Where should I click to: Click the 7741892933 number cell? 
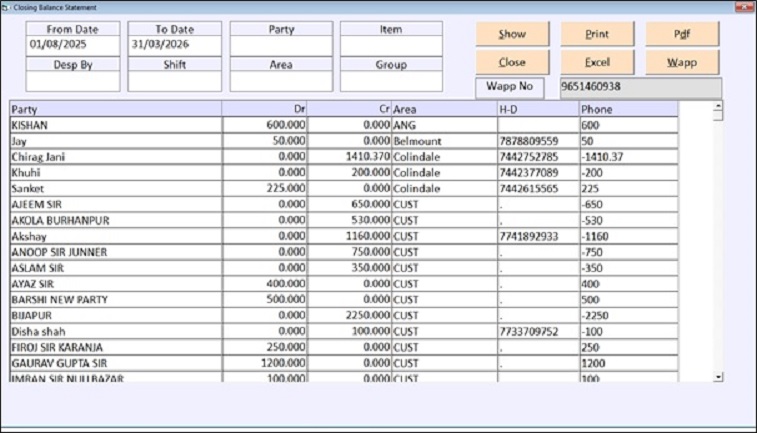(538, 236)
